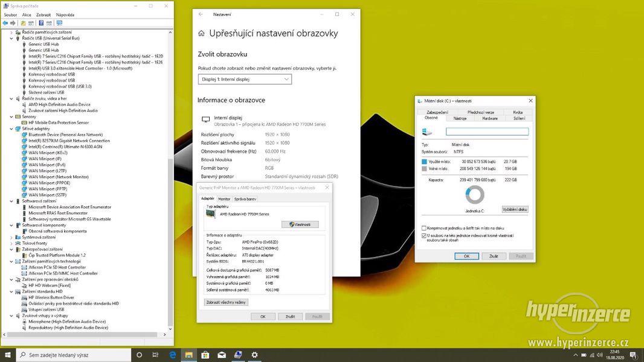Open the Zobrazit menu

click(x=43, y=14)
